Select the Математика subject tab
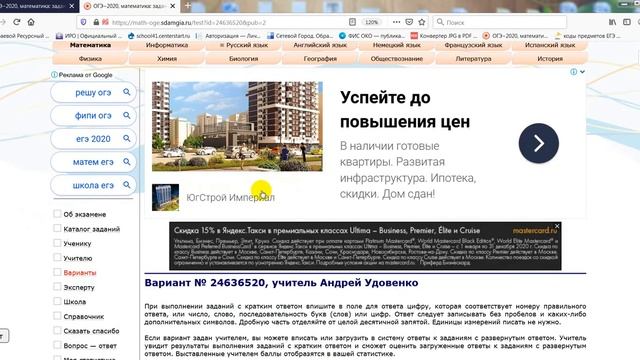 [90, 45]
